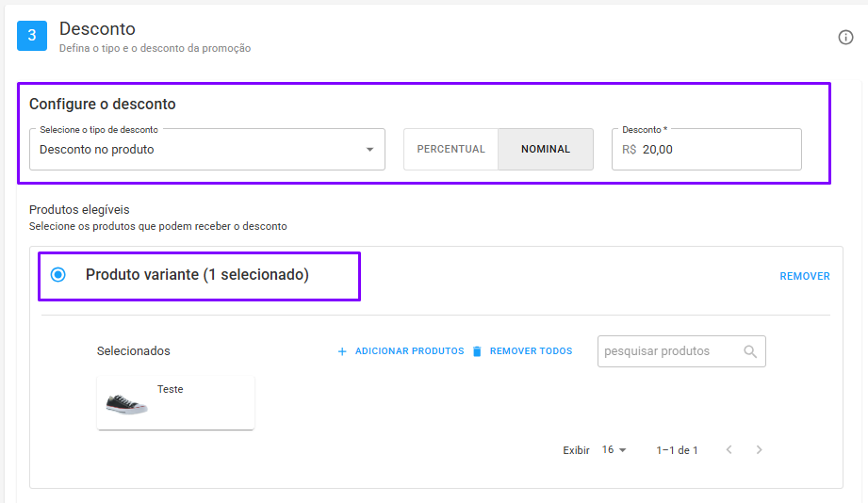Click the Exibir label
Image resolution: width=868 pixels, height=503 pixels.
point(576,450)
